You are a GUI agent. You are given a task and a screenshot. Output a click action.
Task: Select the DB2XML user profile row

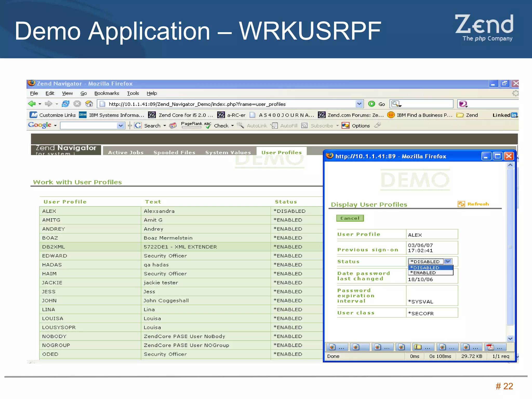click(181, 247)
